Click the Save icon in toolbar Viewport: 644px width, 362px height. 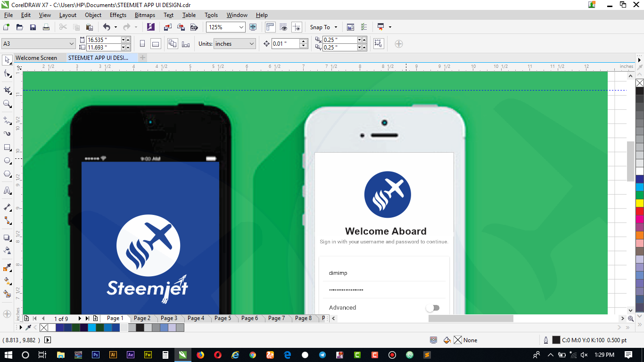tap(33, 27)
